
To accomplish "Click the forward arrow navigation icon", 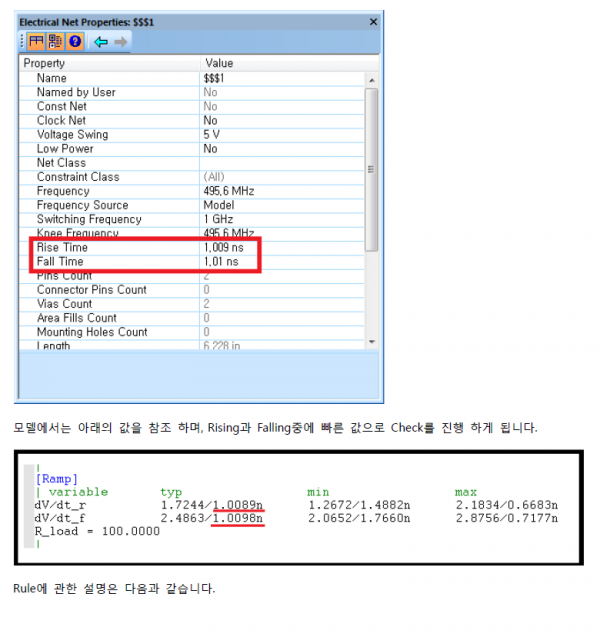I will 121,42.
